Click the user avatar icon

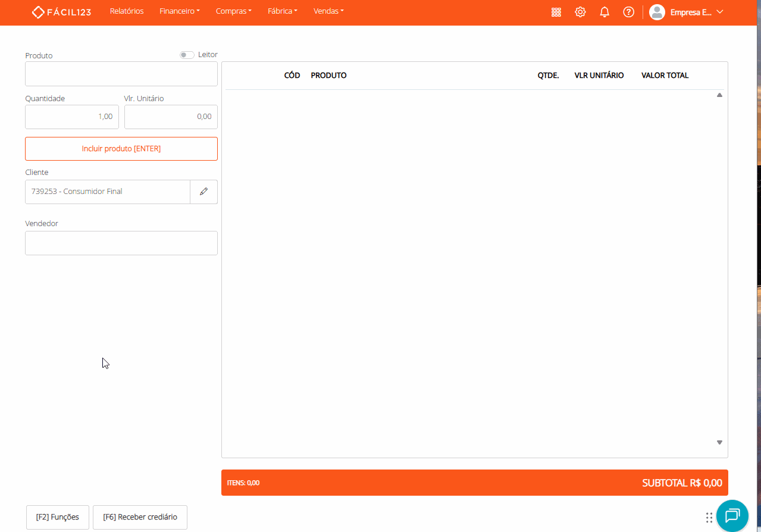coord(657,12)
